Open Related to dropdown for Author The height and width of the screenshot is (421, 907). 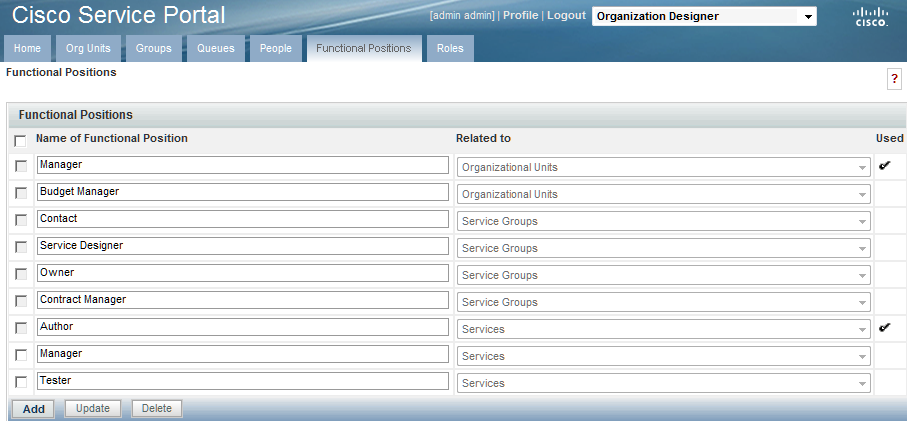click(x=663, y=329)
